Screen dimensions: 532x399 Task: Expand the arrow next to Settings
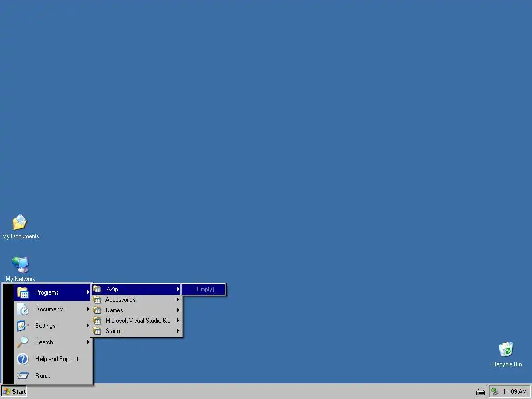click(88, 325)
